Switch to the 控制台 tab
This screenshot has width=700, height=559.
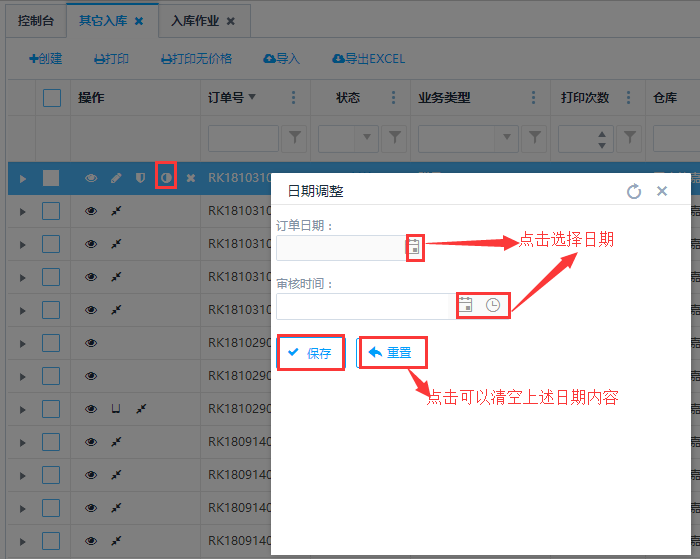(35, 20)
